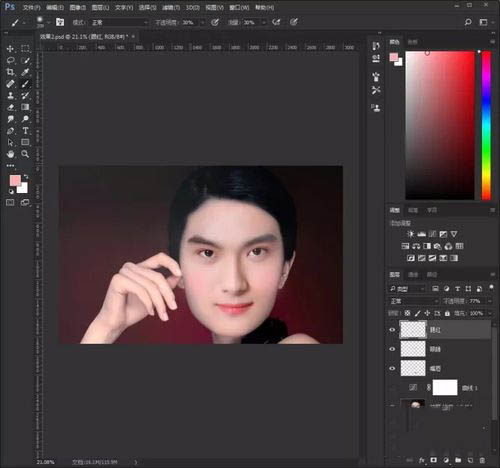Select the Crop tool

(x=10, y=72)
